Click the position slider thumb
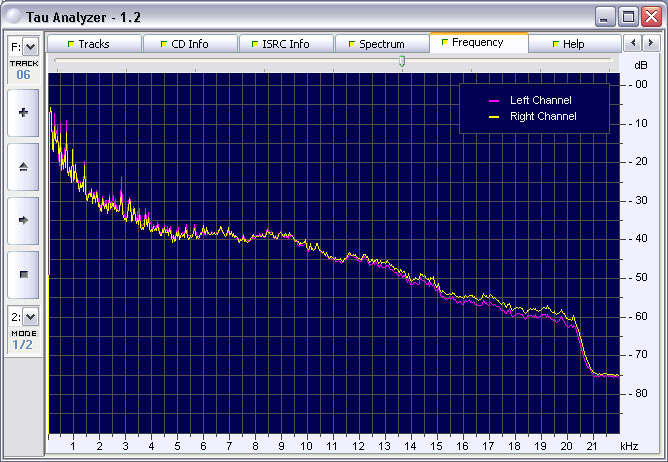The width and height of the screenshot is (668, 462). [402, 61]
